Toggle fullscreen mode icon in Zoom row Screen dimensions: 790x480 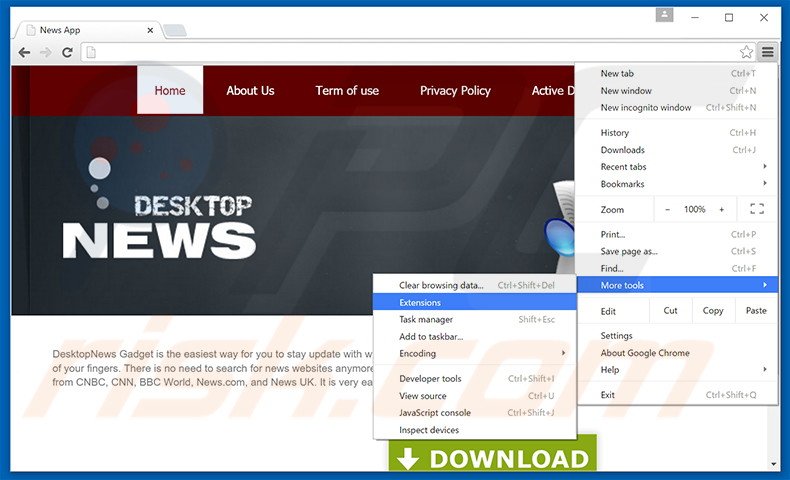click(x=757, y=209)
